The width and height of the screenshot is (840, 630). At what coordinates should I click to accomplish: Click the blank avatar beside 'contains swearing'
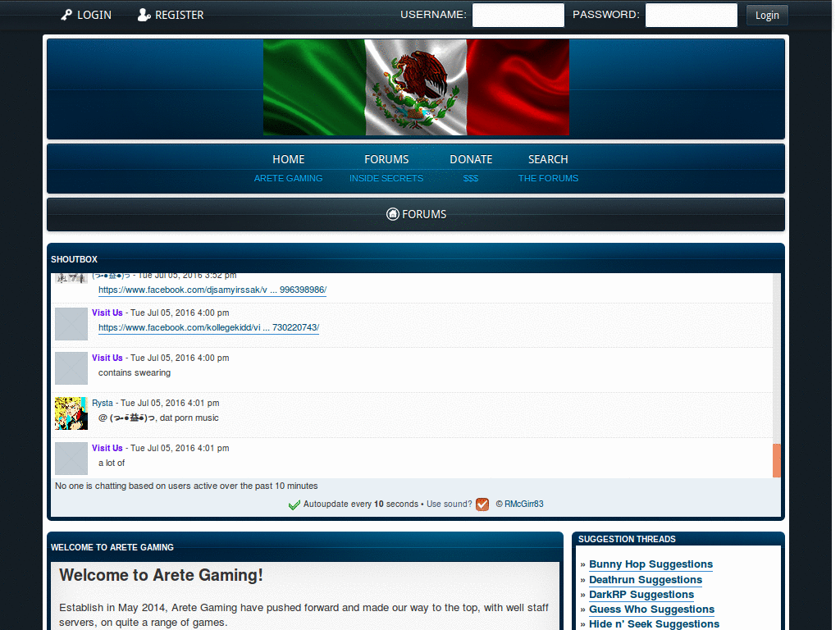[x=71, y=368]
